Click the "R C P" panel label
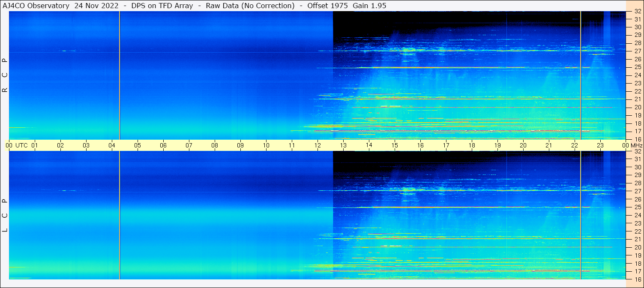The image size is (644, 288). pos(5,75)
